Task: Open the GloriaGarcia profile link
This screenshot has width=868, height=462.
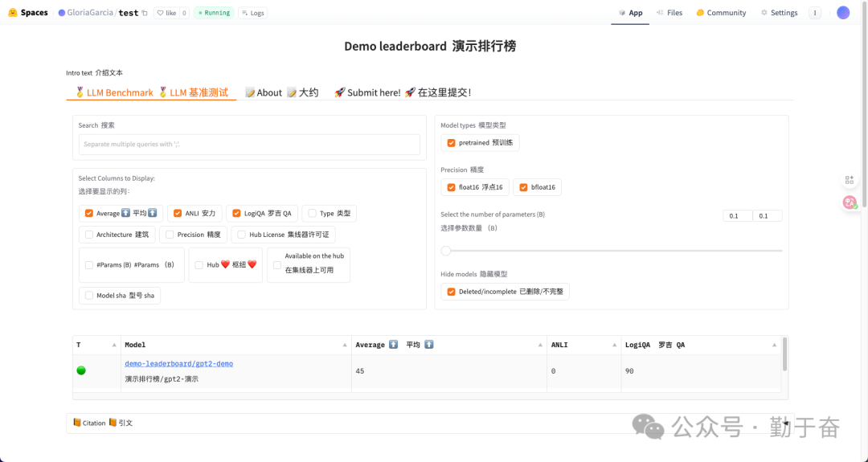Action: click(90, 13)
